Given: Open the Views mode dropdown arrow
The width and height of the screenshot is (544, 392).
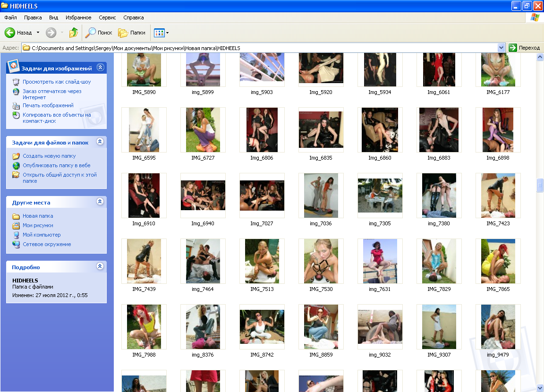Looking at the screenshot, I should pos(168,33).
